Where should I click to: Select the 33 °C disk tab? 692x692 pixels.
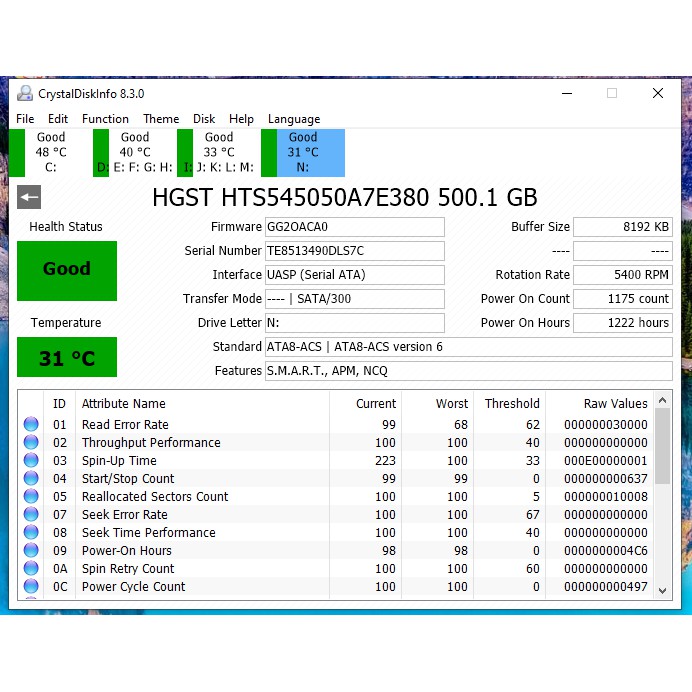tap(218, 152)
